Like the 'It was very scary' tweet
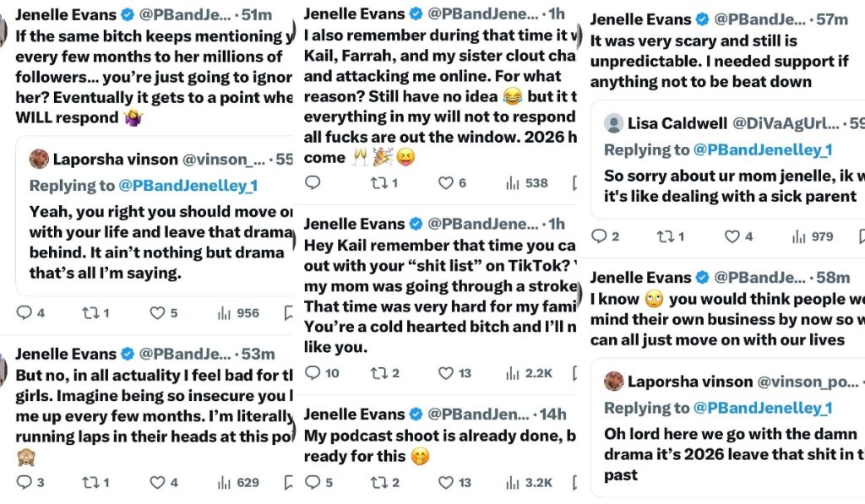The height and width of the screenshot is (504, 865). [x=732, y=237]
